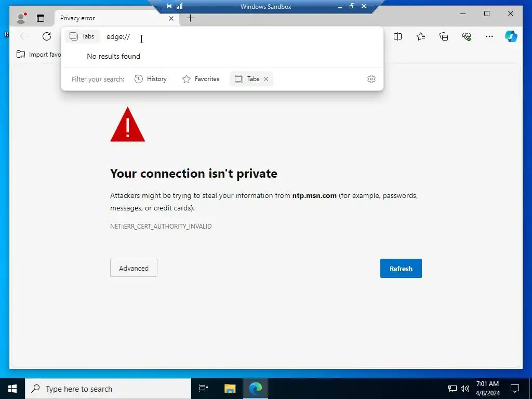
Task: Click Import favorites bookmark bar item
Action: [x=38, y=54]
